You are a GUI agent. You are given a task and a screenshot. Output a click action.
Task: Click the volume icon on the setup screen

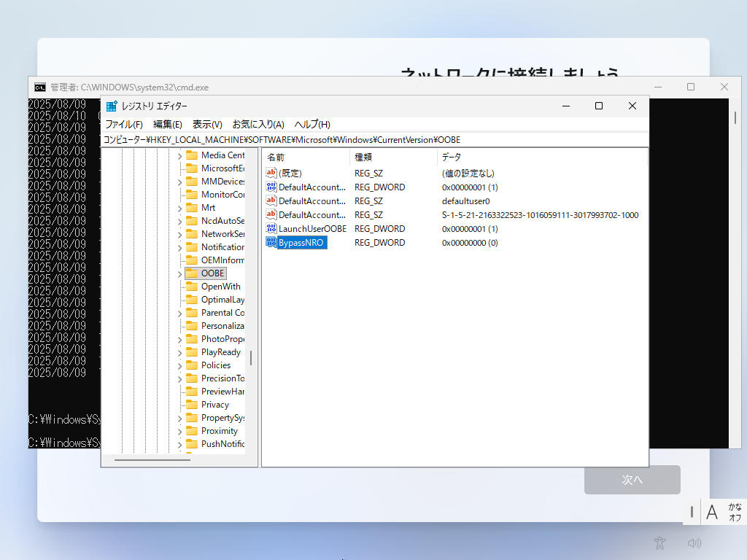(694, 542)
